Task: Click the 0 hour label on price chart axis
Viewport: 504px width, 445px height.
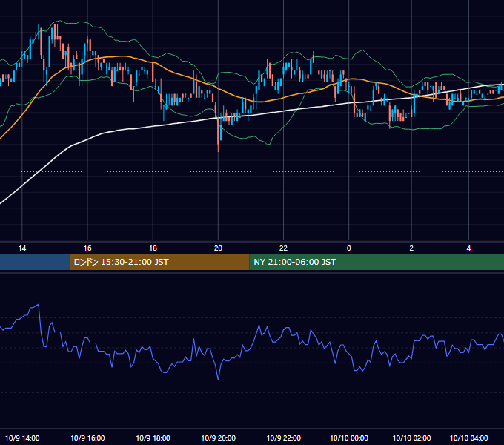Action: [349, 248]
